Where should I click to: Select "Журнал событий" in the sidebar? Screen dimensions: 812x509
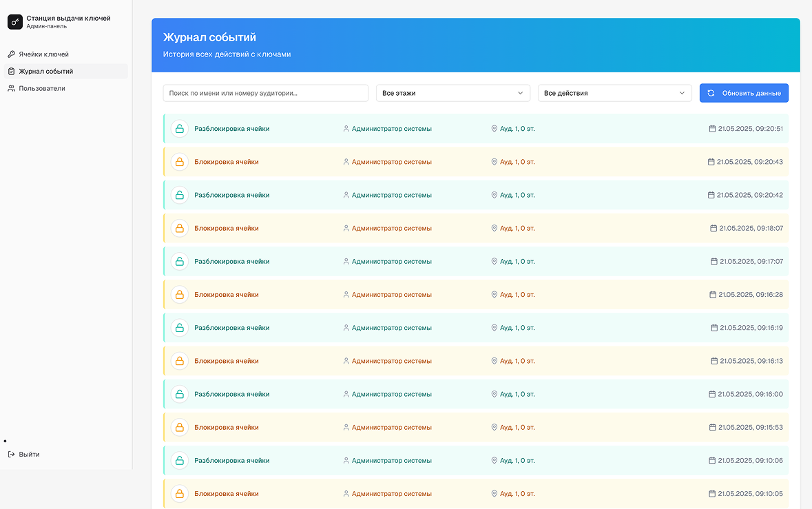tap(45, 72)
